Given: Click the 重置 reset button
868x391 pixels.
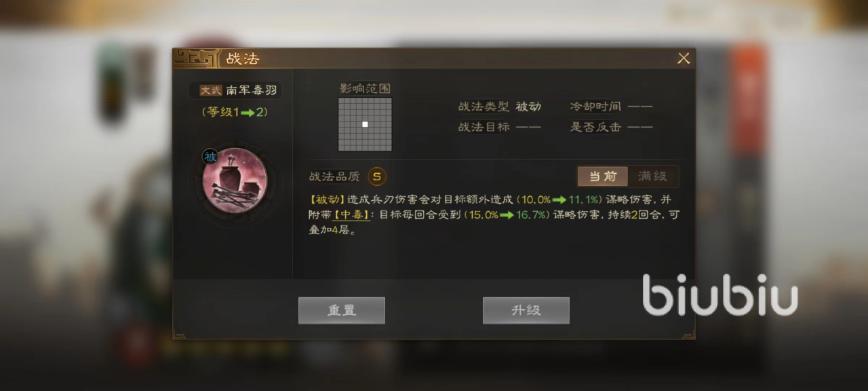Looking at the screenshot, I should (342, 310).
